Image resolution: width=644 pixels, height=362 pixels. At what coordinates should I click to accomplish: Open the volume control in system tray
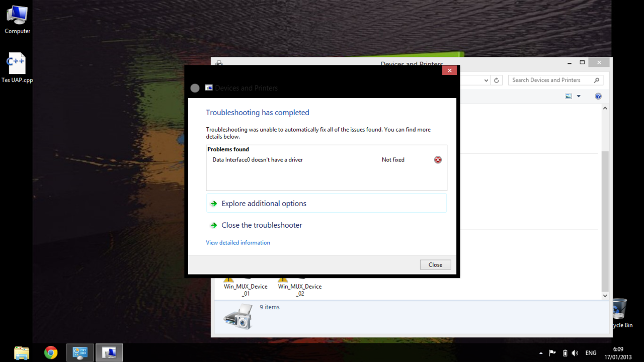575,353
